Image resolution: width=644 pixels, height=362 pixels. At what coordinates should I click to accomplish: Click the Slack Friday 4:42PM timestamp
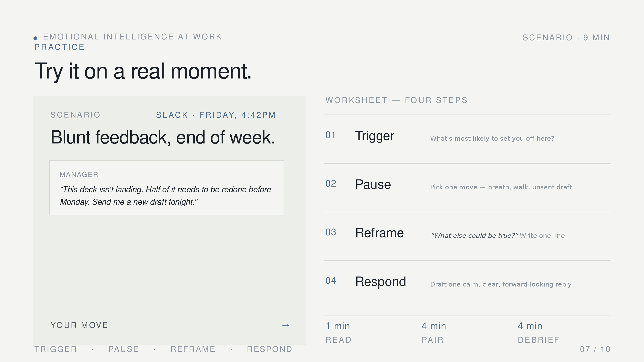[x=216, y=115]
